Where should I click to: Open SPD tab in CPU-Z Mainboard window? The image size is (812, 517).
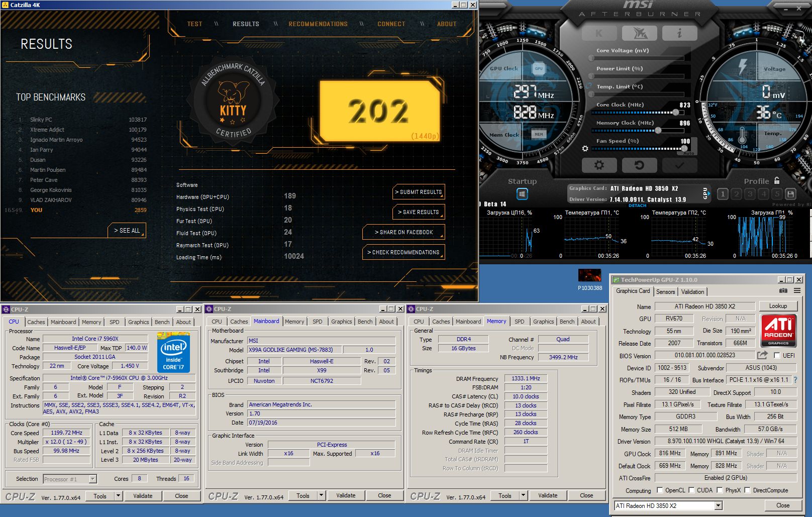point(318,322)
